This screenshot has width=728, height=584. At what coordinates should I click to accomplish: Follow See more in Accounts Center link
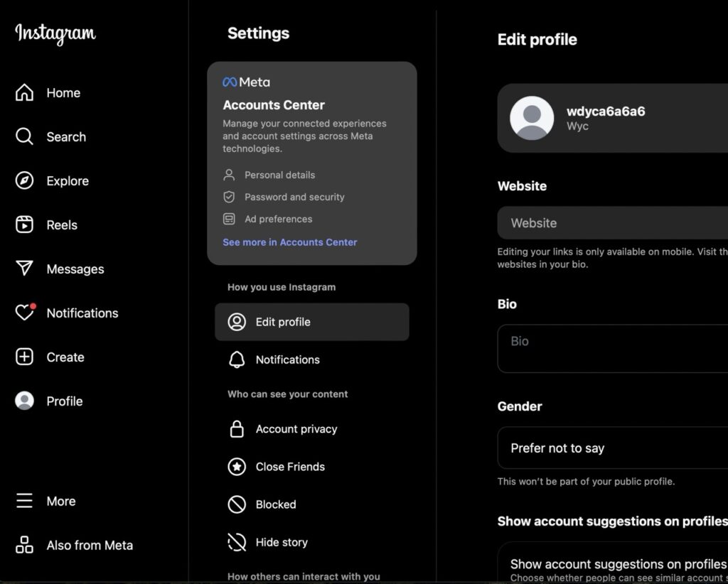290,242
